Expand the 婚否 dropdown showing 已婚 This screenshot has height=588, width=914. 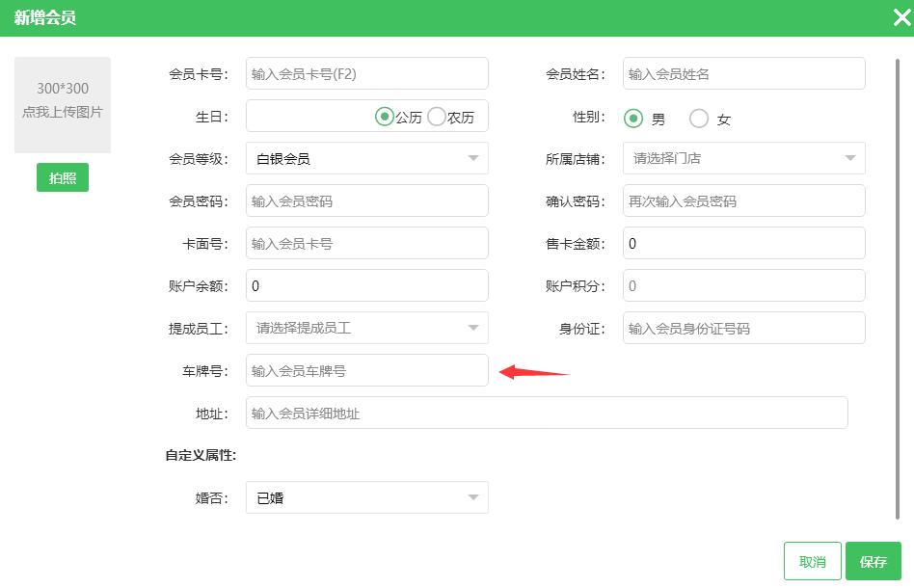tap(366, 497)
